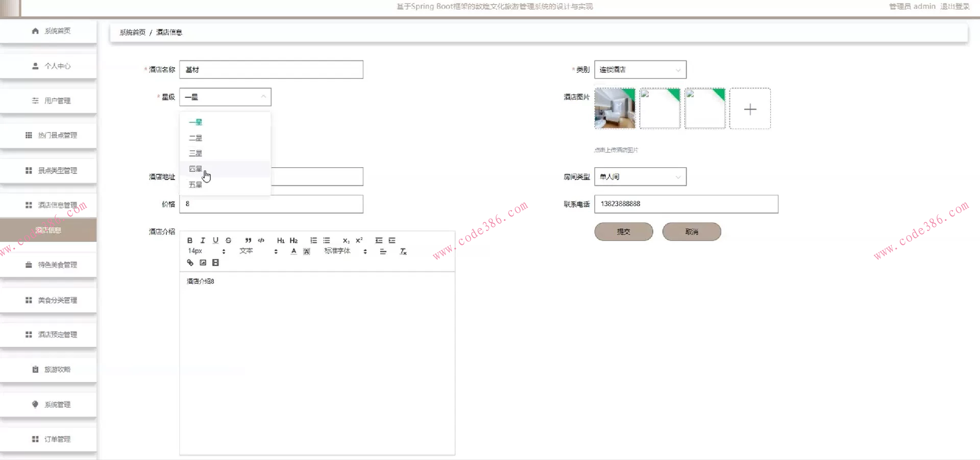Open 个人中心 in the sidebar
Viewport: 980px width, 460px height.
point(48,66)
